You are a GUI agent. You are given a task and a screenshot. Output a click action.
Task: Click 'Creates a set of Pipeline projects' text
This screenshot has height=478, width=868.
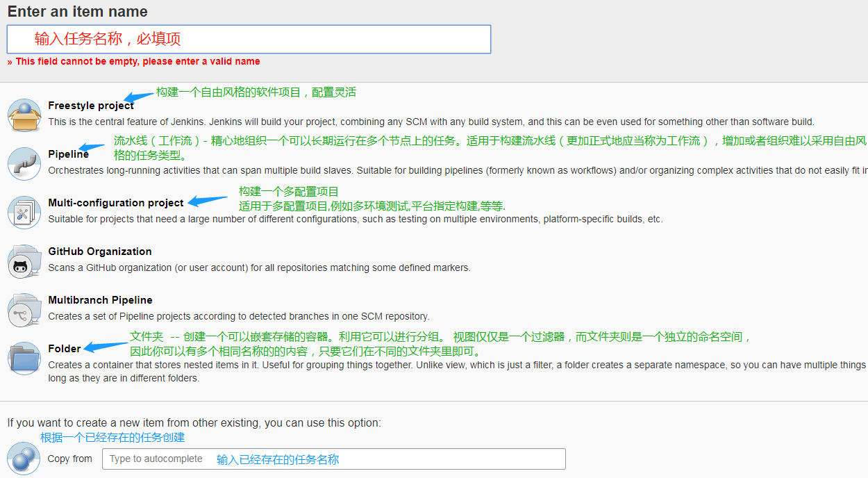[x=239, y=316]
